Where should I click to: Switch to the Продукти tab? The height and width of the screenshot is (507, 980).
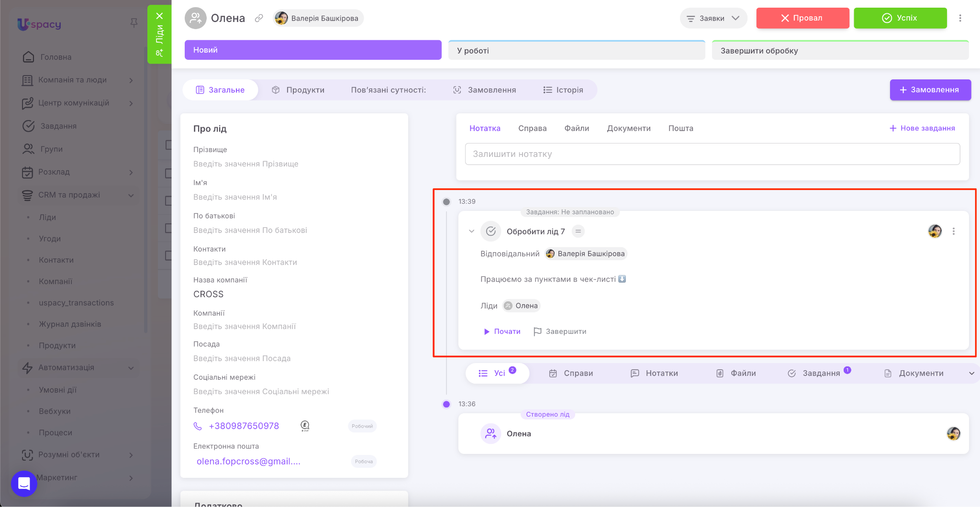[298, 90]
